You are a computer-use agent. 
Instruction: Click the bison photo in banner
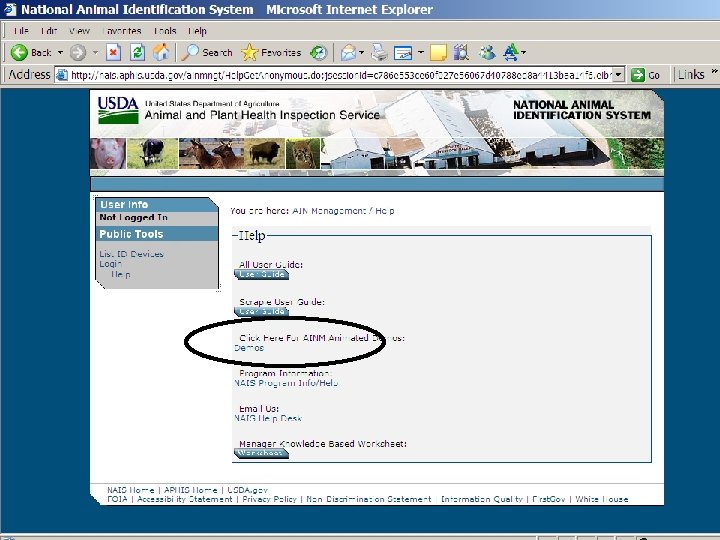(264, 153)
